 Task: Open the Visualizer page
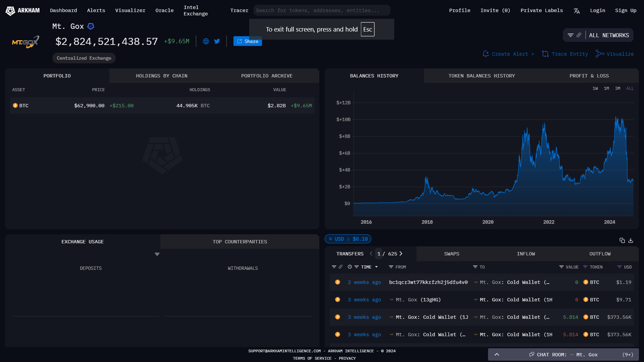tap(130, 10)
